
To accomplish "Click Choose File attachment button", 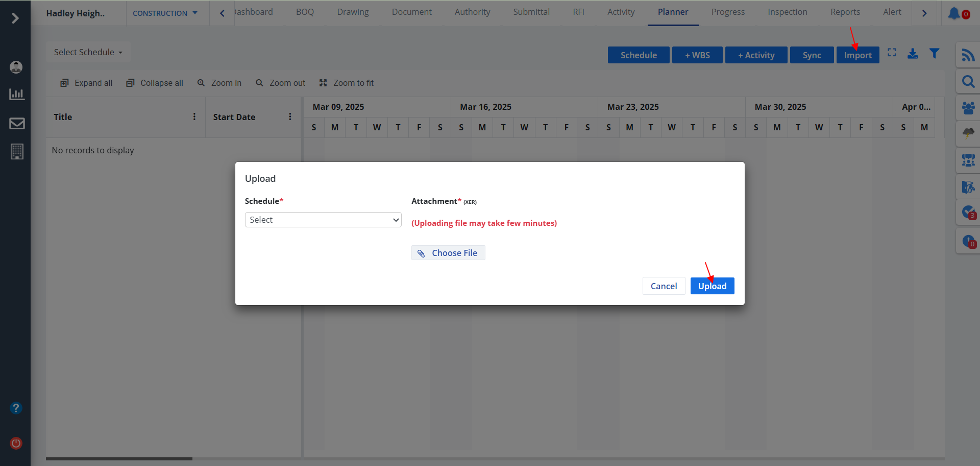I will 448,253.
